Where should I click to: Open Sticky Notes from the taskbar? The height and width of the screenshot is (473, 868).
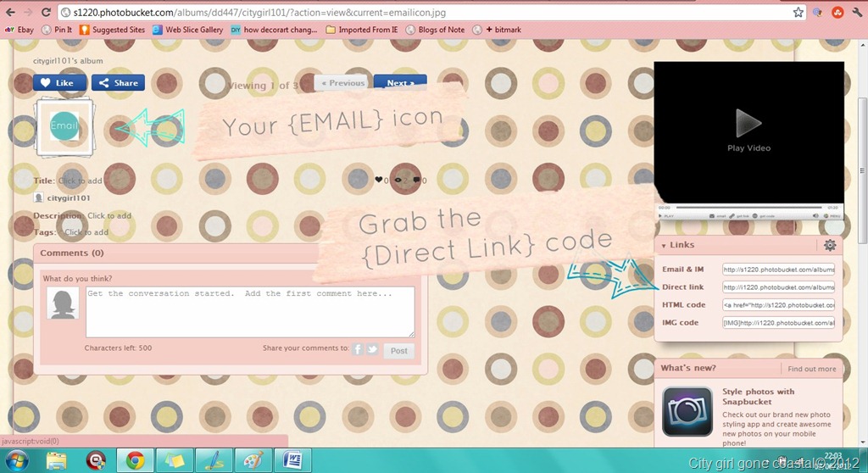pos(175,460)
